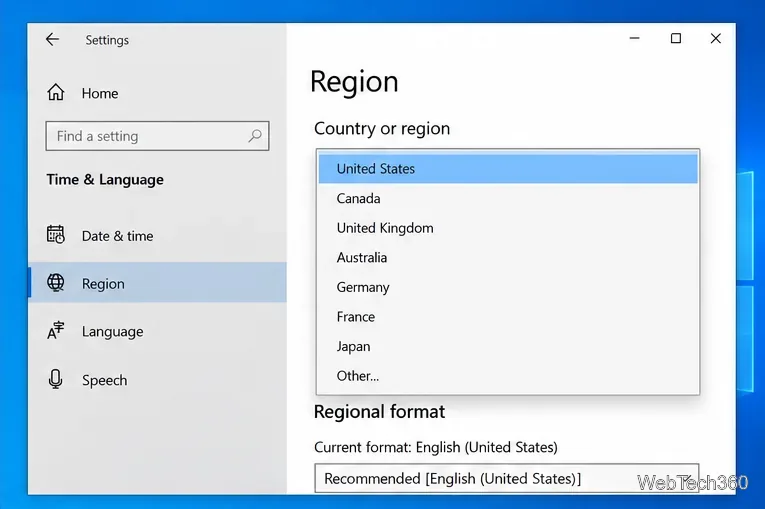The width and height of the screenshot is (765, 509).
Task: Click the Region globe icon
Action: pyautogui.click(x=56, y=283)
